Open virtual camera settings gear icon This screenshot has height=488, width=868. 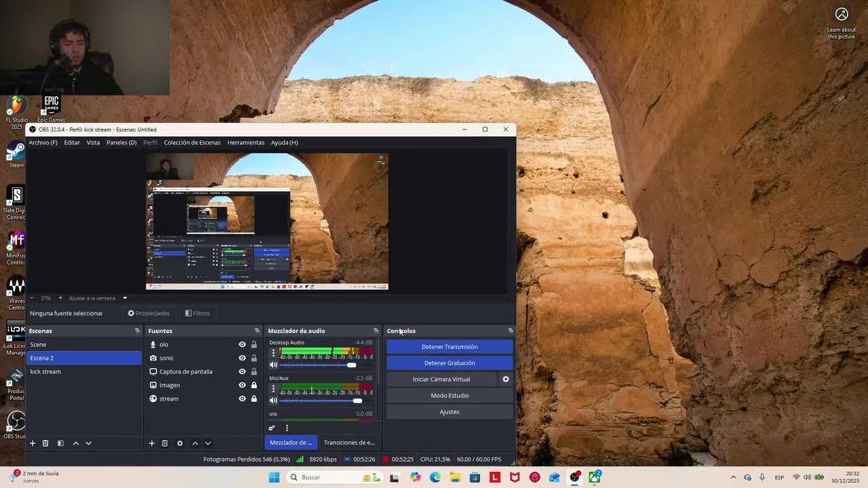[505, 380]
